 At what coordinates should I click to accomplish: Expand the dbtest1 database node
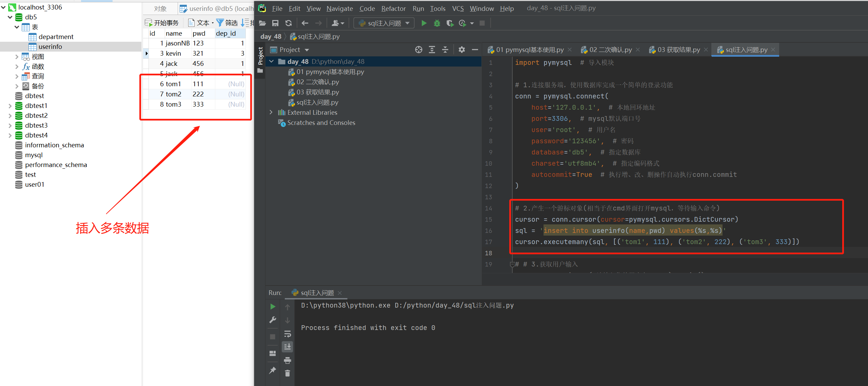tap(10, 106)
